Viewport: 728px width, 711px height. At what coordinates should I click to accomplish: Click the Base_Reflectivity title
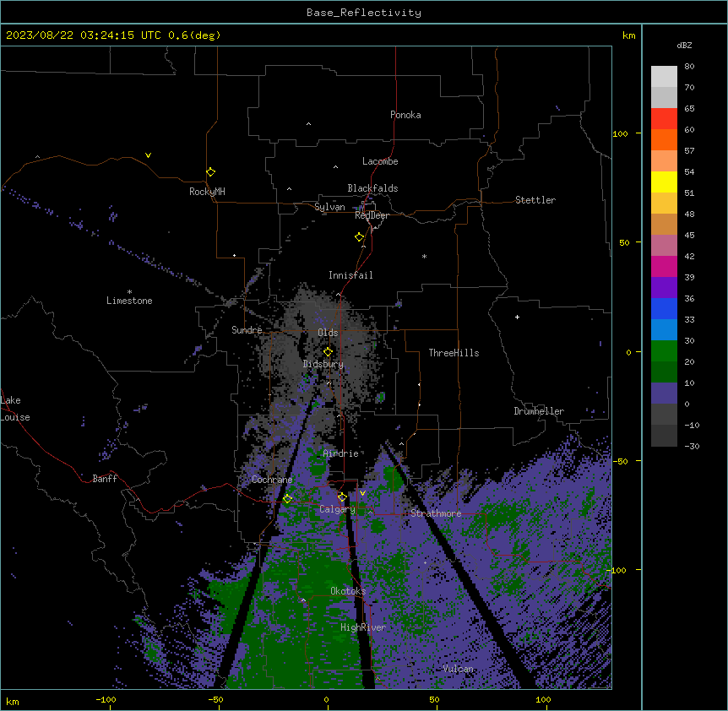364,13
